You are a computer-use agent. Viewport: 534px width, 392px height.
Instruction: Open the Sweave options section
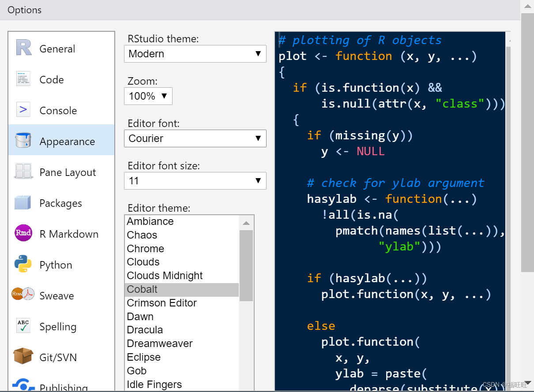61,295
